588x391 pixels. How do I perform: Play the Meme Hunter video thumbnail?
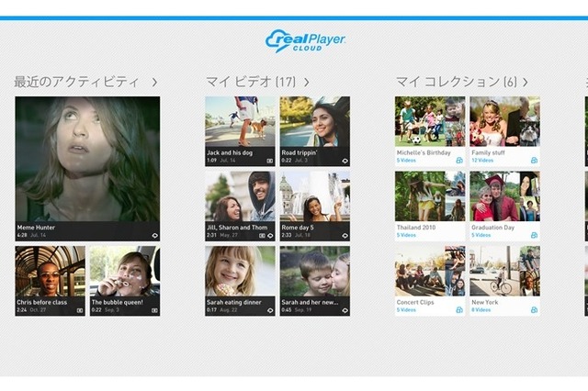[x=87, y=159]
